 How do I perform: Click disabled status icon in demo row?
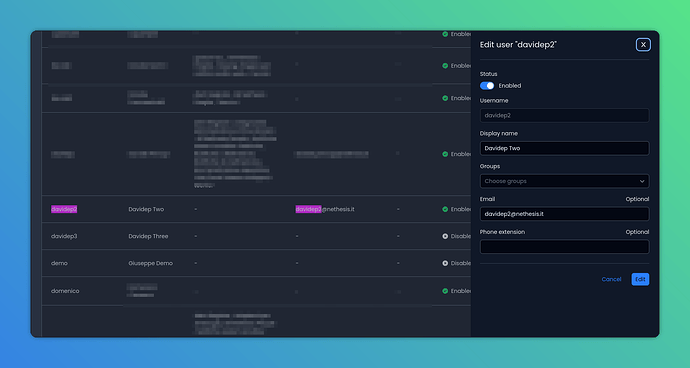(445, 263)
